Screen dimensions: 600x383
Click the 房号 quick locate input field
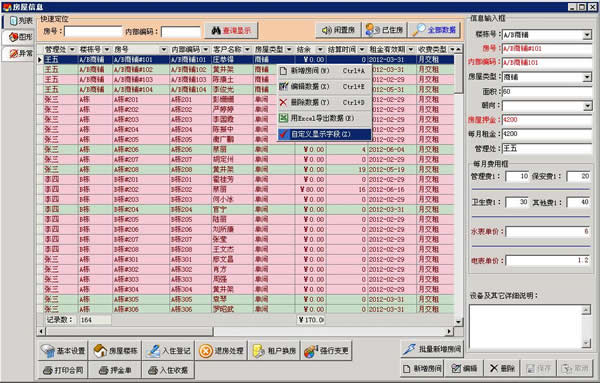pyautogui.click(x=93, y=31)
